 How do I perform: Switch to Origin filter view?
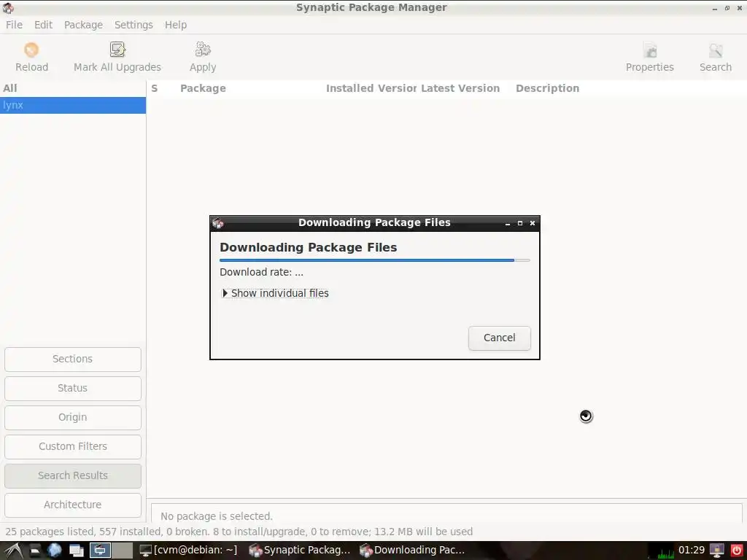tap(73, 417)
